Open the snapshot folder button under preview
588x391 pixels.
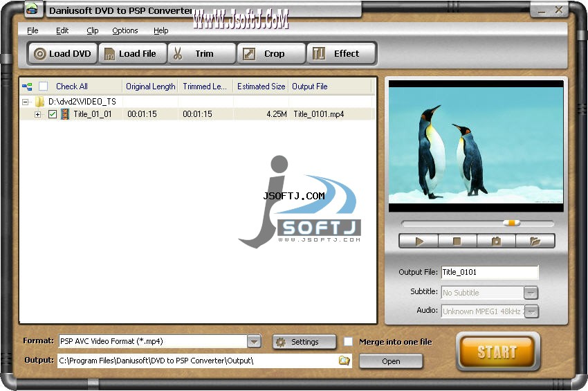click(535, 242)
